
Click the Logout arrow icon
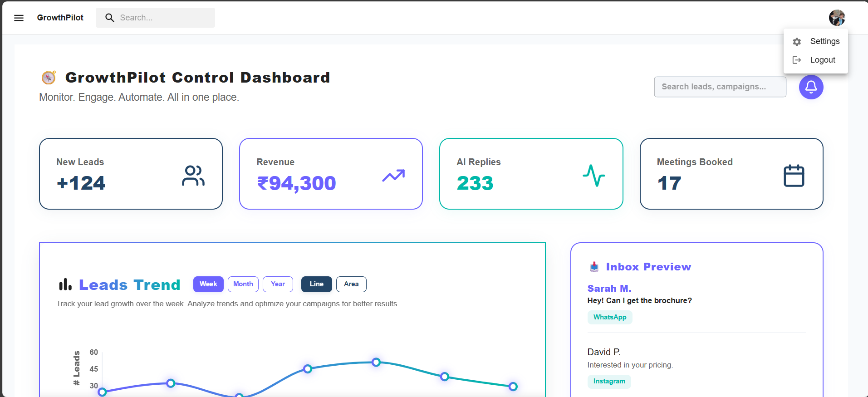797,60
